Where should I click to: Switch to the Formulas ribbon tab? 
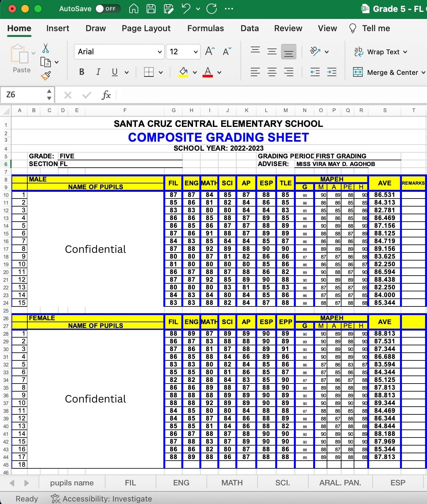tap(205, 28)
